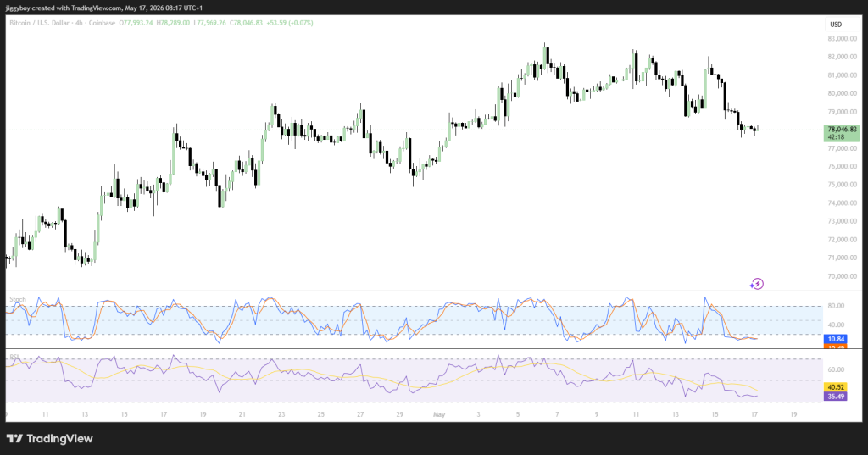Click the 17 date label near chart end
The image size is (868, 455).
(x=754, y=414)
